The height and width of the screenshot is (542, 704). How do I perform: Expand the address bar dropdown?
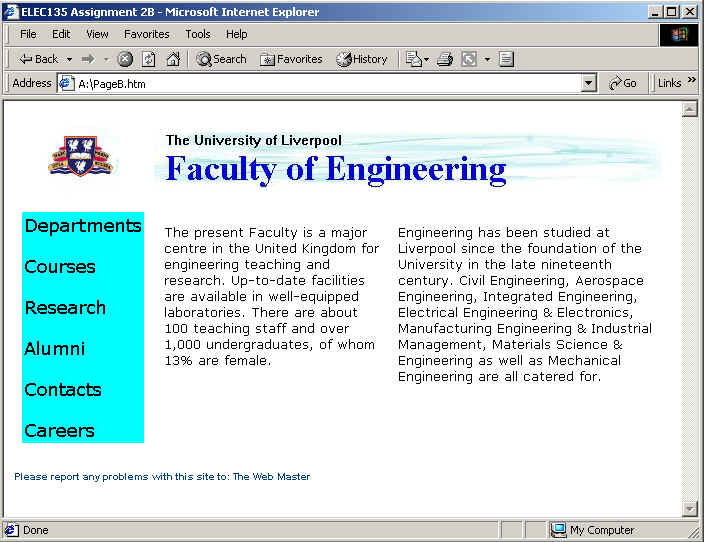[588, 84]
